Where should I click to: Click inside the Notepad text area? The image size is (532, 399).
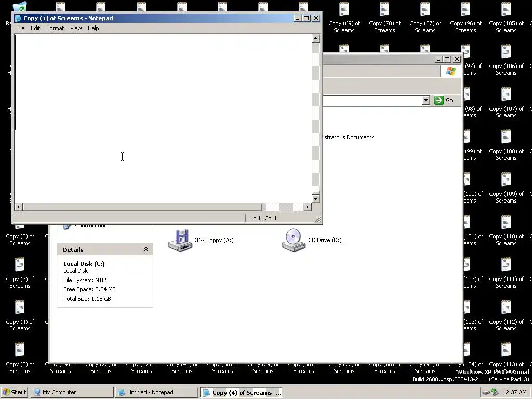[163, 119]
